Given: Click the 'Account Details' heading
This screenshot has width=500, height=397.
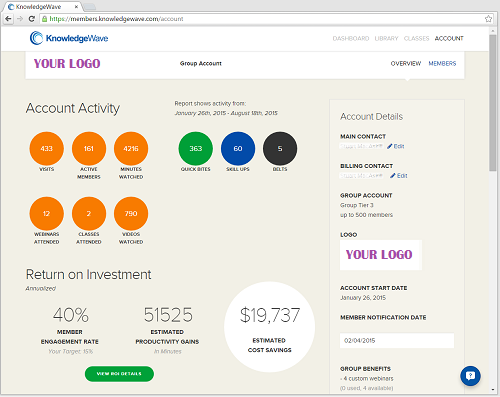Looking at the screenshot, I should (x=372, y=117).
